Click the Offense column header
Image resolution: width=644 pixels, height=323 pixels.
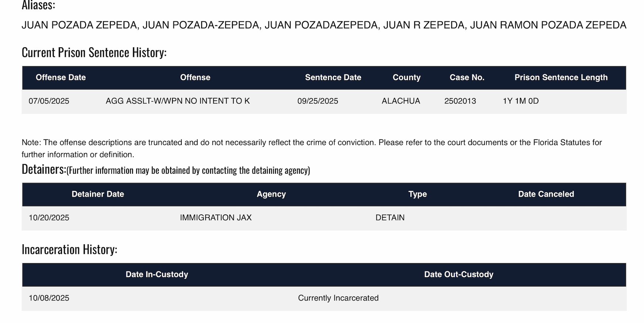pyautogui.click(x=195, y=78)
